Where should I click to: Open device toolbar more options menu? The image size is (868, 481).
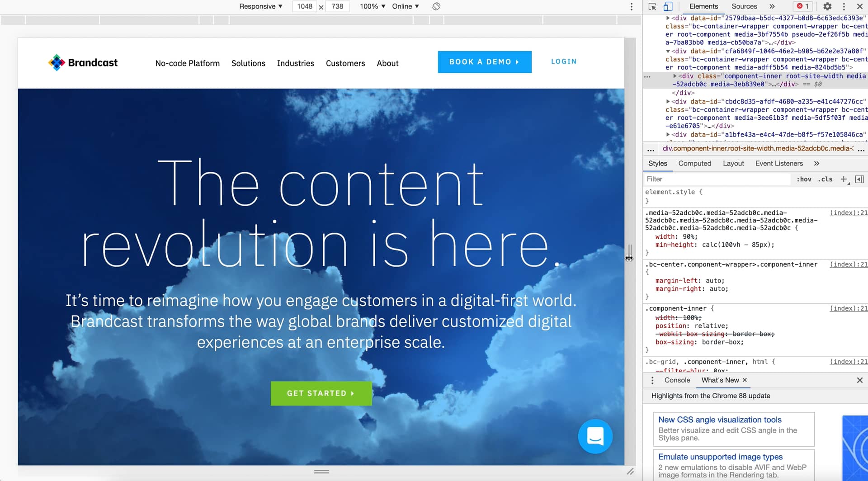click(632, 6)
